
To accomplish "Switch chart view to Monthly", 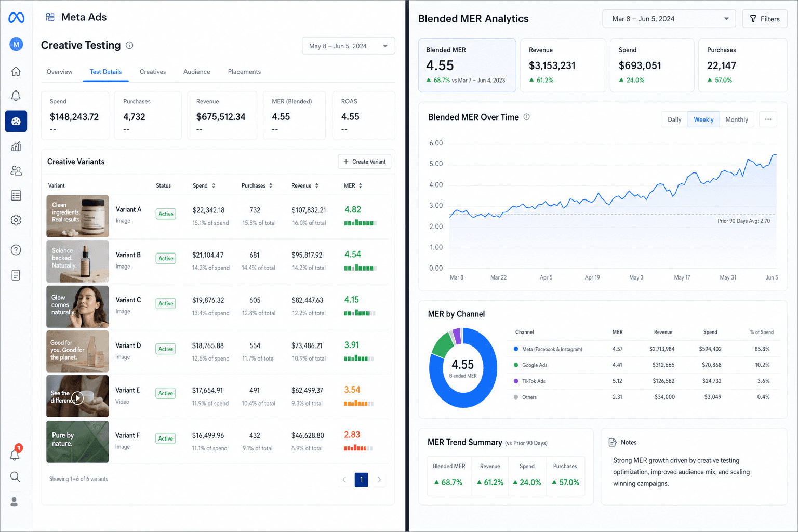I will click(737, 119).
